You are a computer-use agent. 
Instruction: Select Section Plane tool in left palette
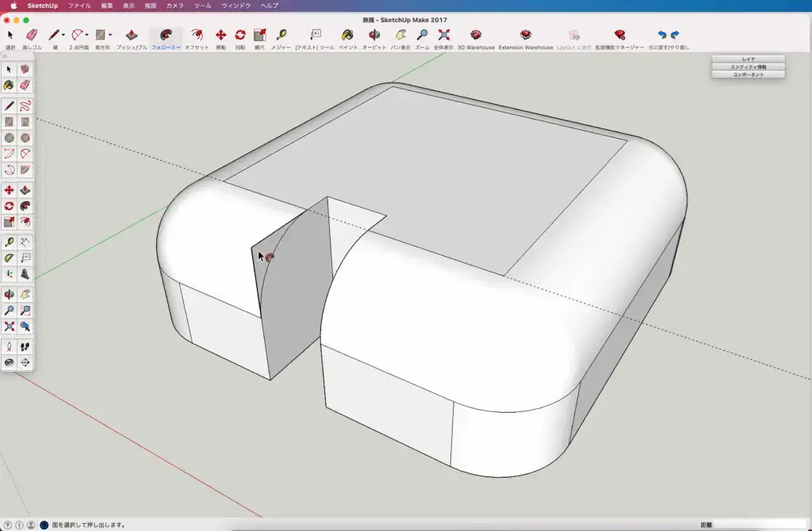[x=25, y=363]
